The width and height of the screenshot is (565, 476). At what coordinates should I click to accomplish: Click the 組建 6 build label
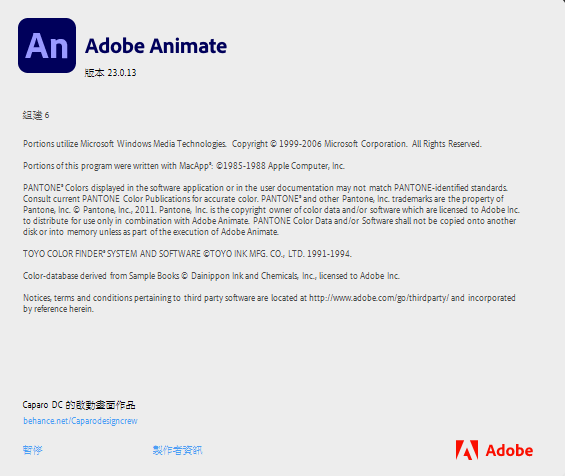pyautogui.click(x=36, y=115)
